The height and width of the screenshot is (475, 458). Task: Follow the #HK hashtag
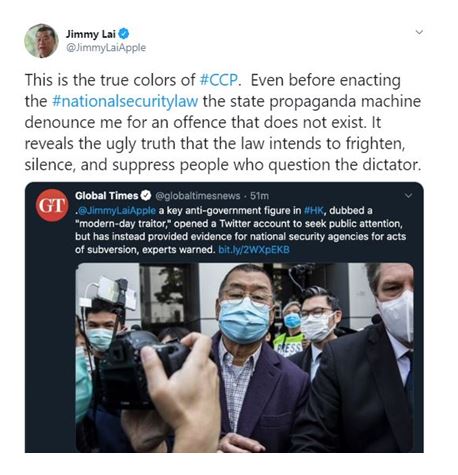(x=314, y=210)
